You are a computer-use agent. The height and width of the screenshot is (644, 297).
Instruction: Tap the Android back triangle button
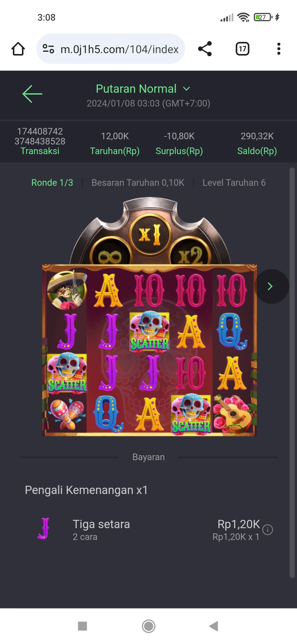coord(214,626)
